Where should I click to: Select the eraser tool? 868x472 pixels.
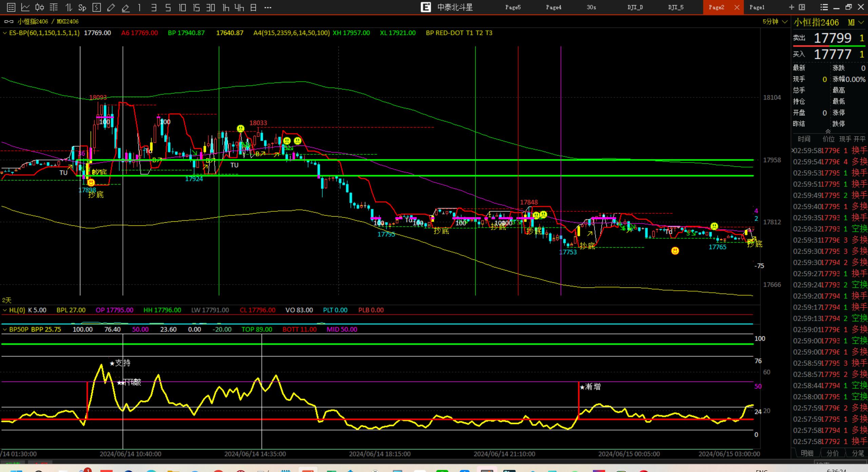pyautogui.click(x=126, y=7)
